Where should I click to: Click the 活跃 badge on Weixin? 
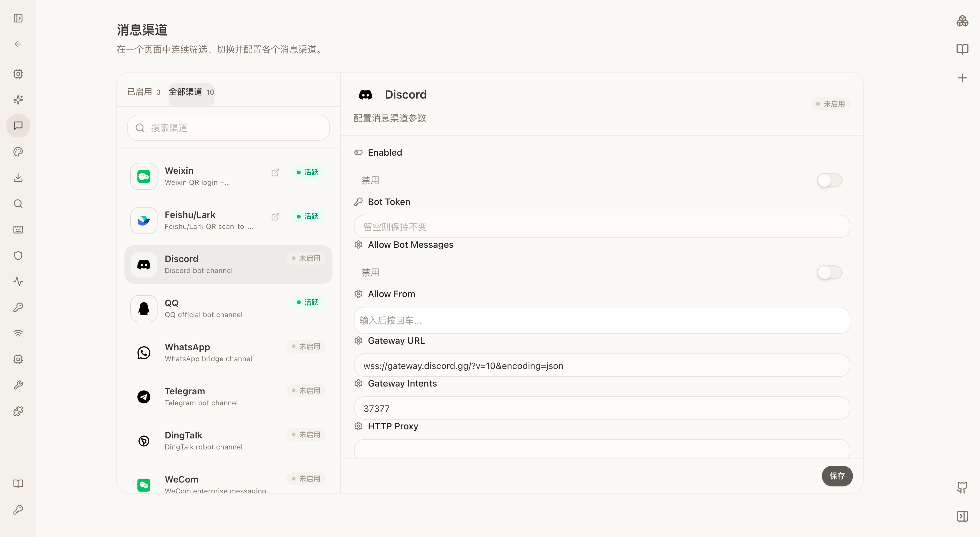(308, 173)
